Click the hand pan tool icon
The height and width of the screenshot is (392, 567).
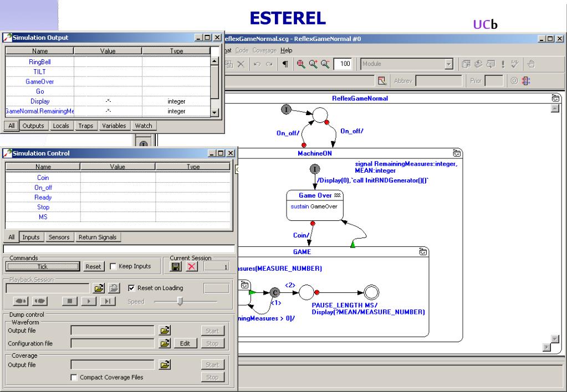pyautogui.click(x=531, y=64)
